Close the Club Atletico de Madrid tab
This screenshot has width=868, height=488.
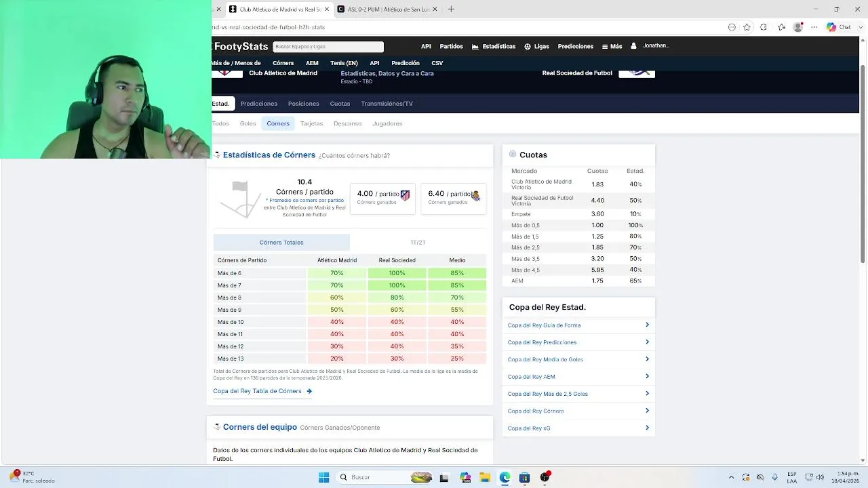coord(327,9)
